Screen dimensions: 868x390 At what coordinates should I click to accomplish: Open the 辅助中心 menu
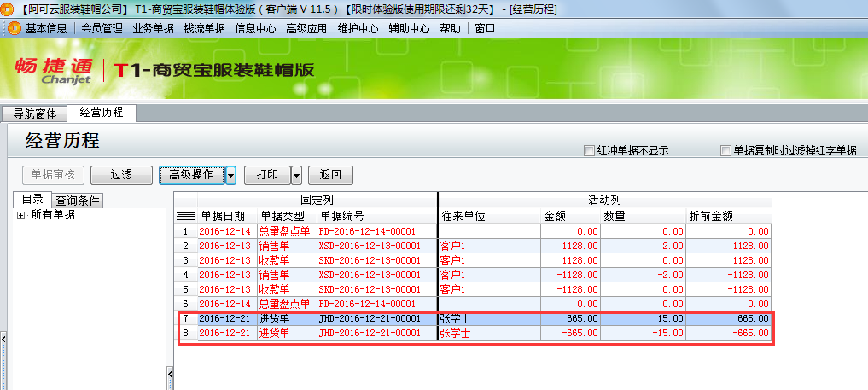[x=409, y=28]
